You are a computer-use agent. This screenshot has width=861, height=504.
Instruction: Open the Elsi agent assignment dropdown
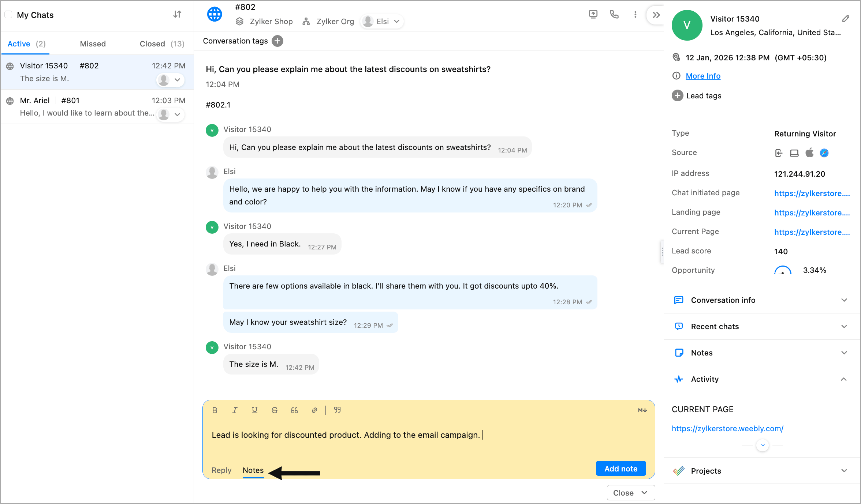(382, 22)
